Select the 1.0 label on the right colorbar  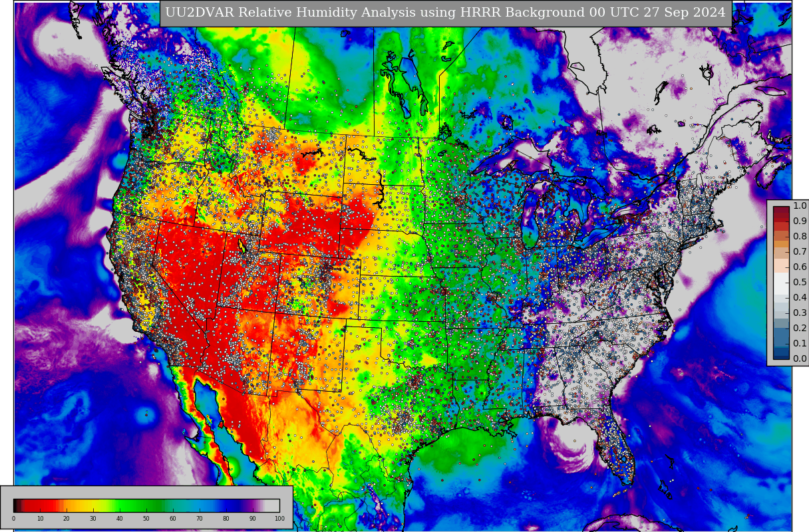800,205
